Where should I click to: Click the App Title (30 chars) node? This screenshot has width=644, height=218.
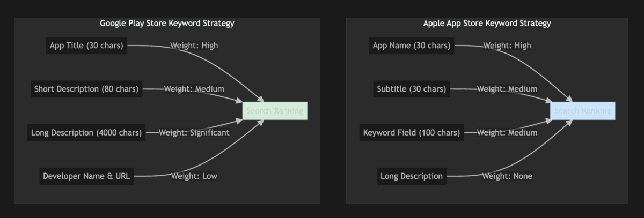[x=86, y=46]
